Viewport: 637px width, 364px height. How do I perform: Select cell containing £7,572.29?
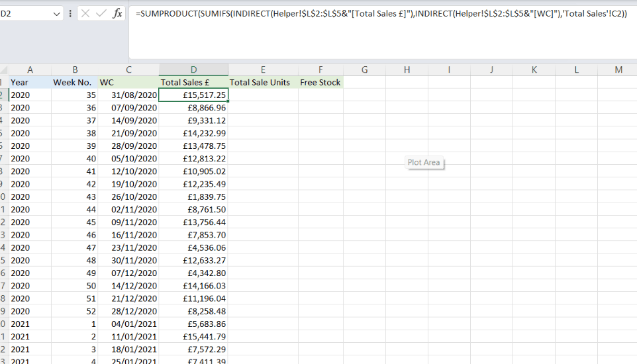pyautogui.click(x=193, y=349)
